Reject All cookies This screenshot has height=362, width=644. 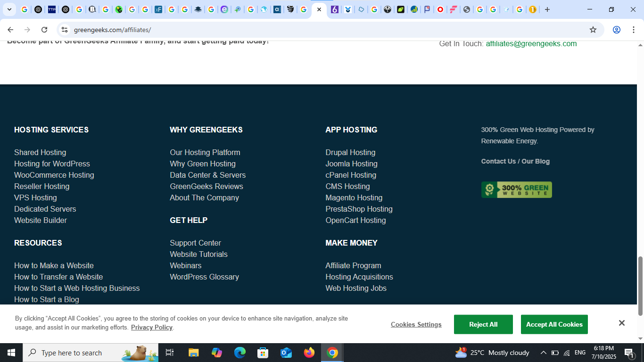(483, 324)
